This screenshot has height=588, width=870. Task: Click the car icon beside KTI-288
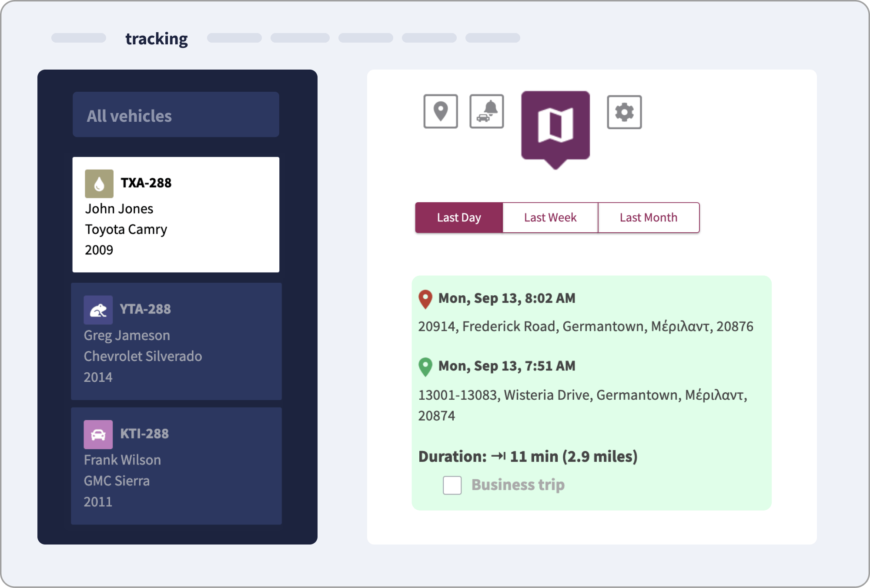click(98, 434)
